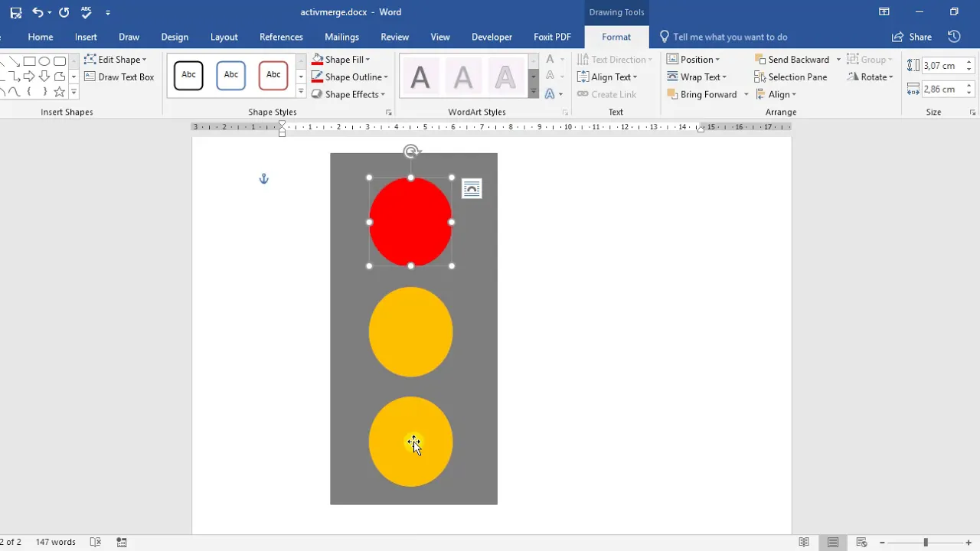Apply the first dark gray WordArt style
The width and height of the screenshot is (980, 551).
420,77
